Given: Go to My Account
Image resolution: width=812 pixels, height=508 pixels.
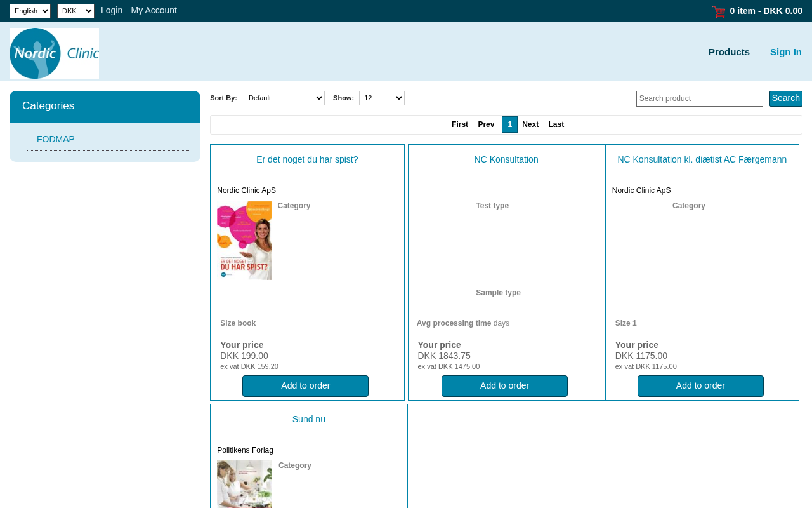Looking at the screenshot, I should 154,10.
